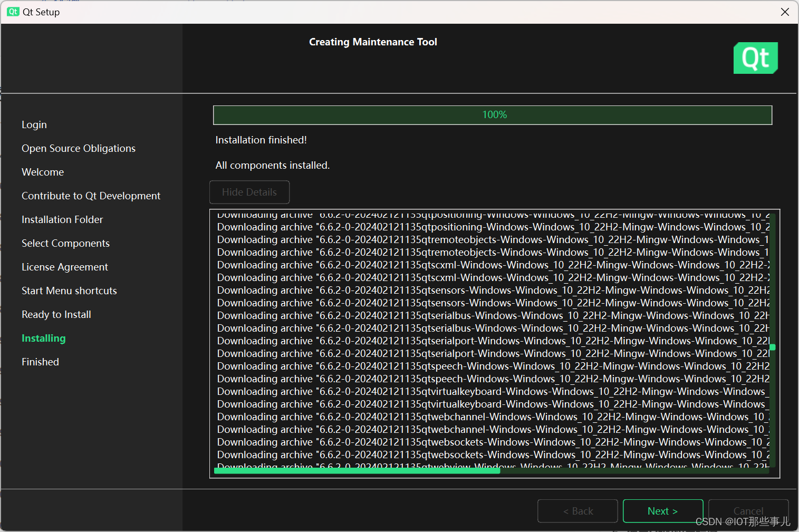
Task: Select Contribute to Qt Development step
Action: [x=91, y=196]
